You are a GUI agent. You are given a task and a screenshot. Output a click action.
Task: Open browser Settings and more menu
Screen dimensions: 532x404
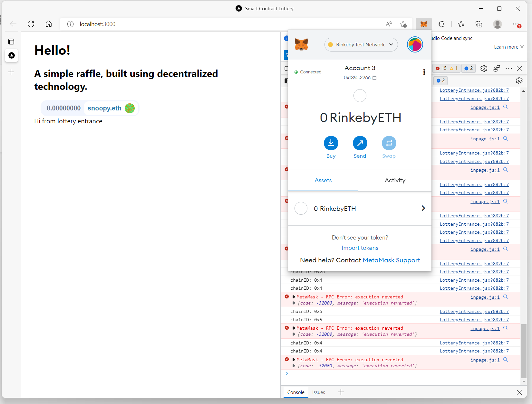pyautogui.click(x=517, y=24)
